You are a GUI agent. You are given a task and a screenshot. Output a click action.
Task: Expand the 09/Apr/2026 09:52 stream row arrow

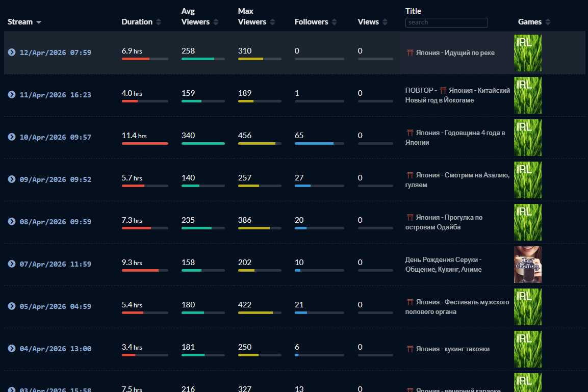12,179
